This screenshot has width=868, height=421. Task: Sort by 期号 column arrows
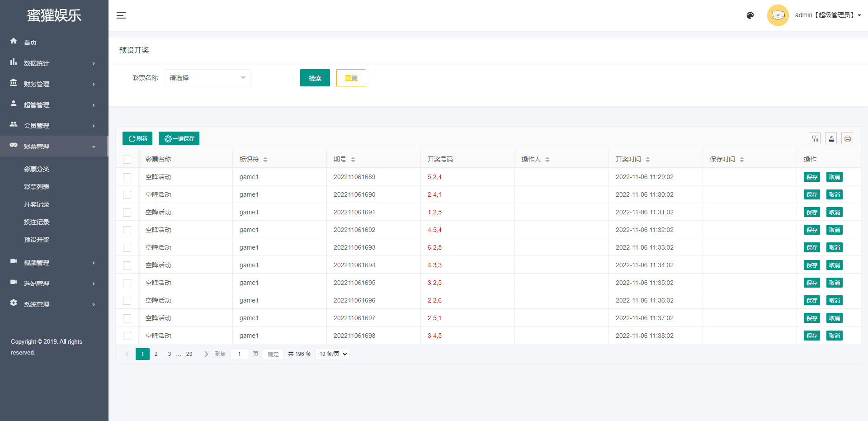tap(353, 160)
